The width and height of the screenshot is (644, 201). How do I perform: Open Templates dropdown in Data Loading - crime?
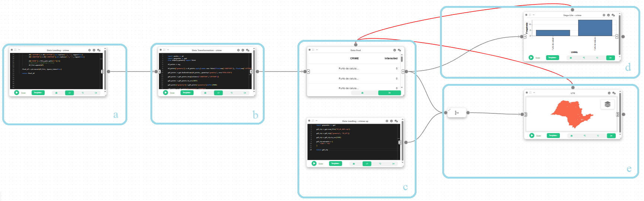click(x=38, y=92)
